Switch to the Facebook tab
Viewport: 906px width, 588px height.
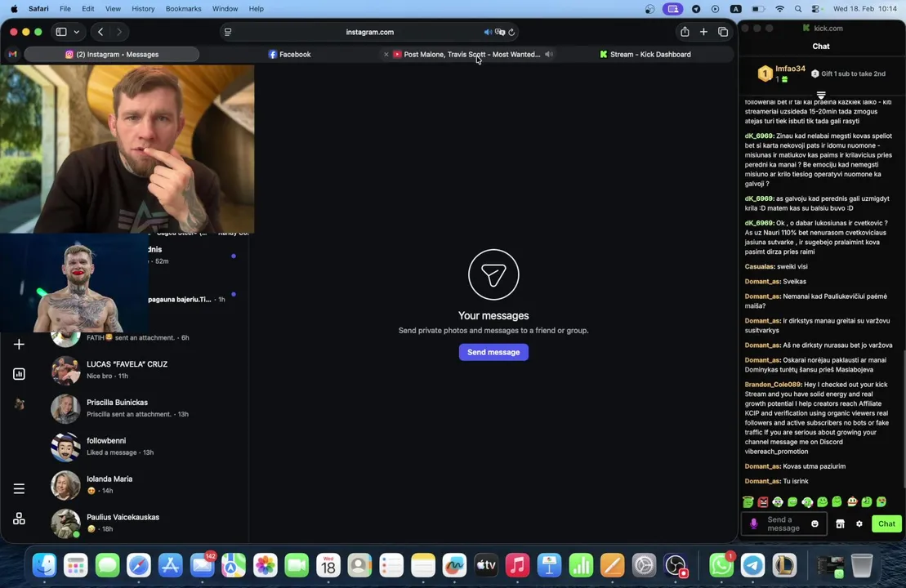289,54
